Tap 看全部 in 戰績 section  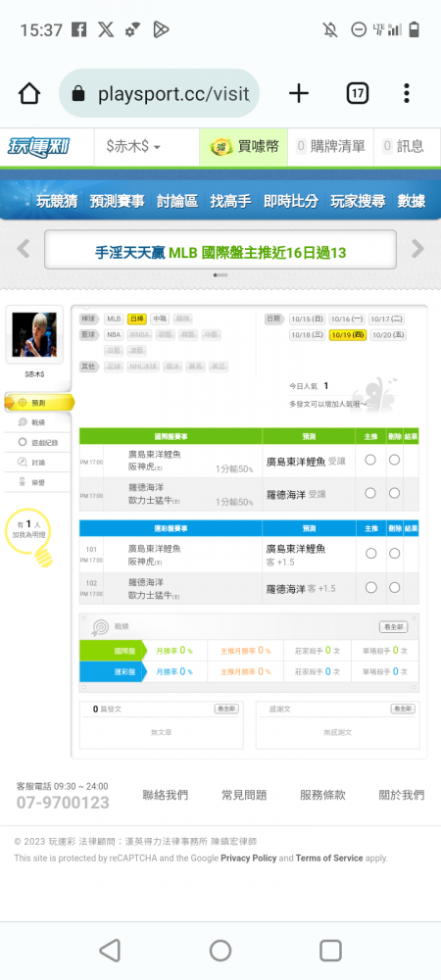coord(393,626)
